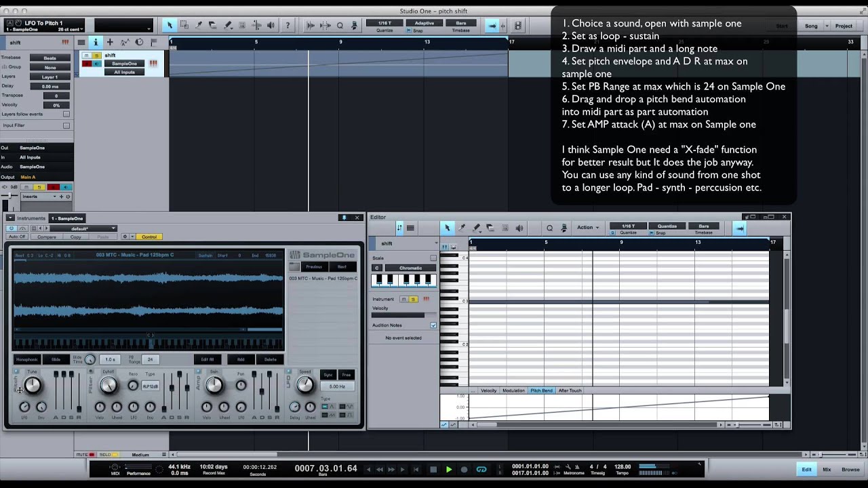
Task: Toggle Monophonic mode in SampleOne
Action: 27,359
